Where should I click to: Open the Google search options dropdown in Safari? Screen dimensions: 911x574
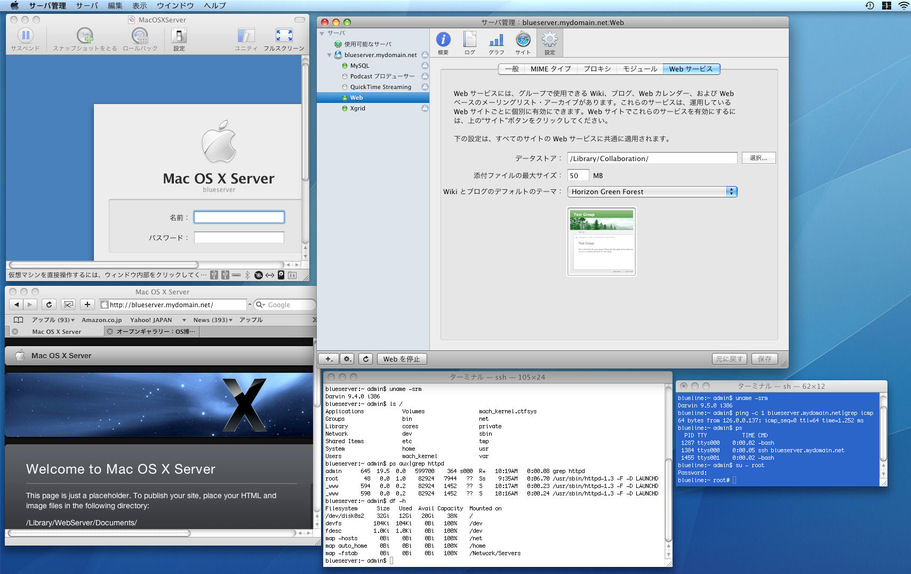[x=261, y=304]
